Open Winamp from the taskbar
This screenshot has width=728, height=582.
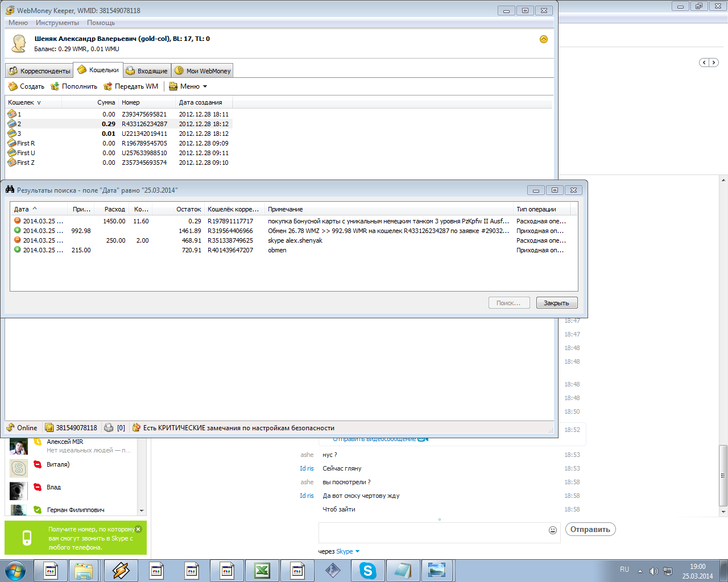tap(121, 571)
